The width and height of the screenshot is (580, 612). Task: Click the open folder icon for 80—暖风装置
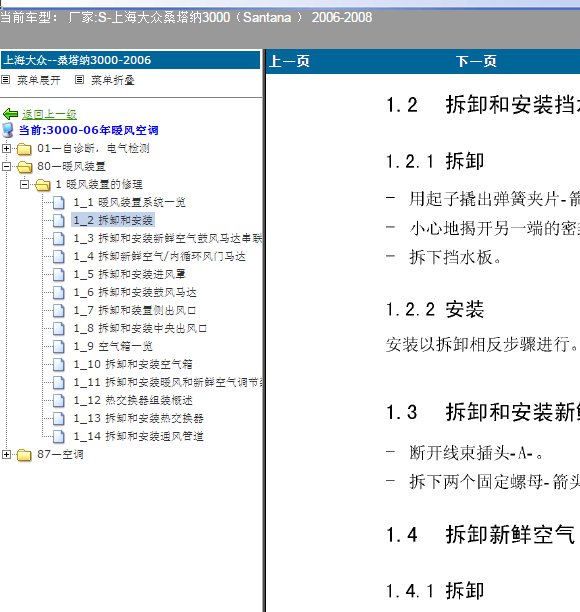pos(24,167)
